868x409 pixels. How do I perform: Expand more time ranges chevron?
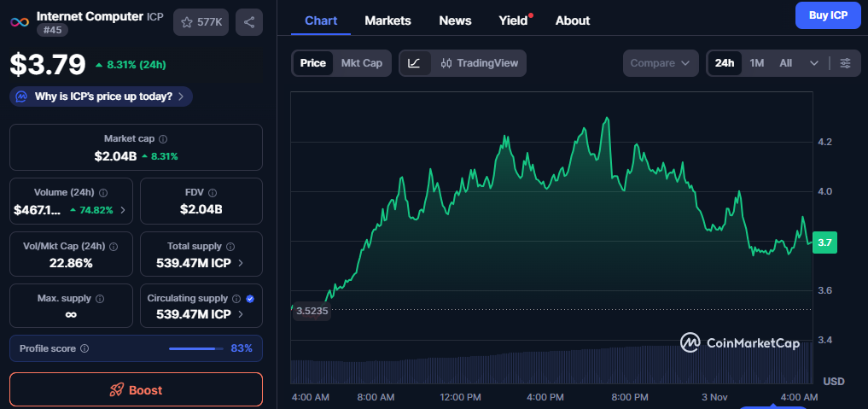click(813, 63)
